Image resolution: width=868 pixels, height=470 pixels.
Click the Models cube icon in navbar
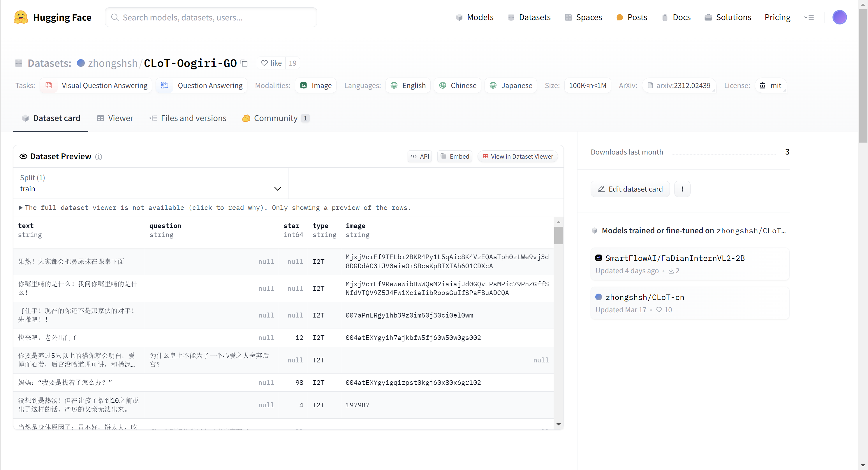pyautogui.click(x=459, y=17)
